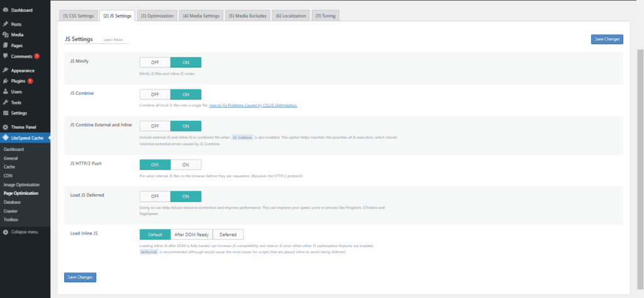Select After DOM Ready for inline JS

pyautogui.click(x=192, y=234)
